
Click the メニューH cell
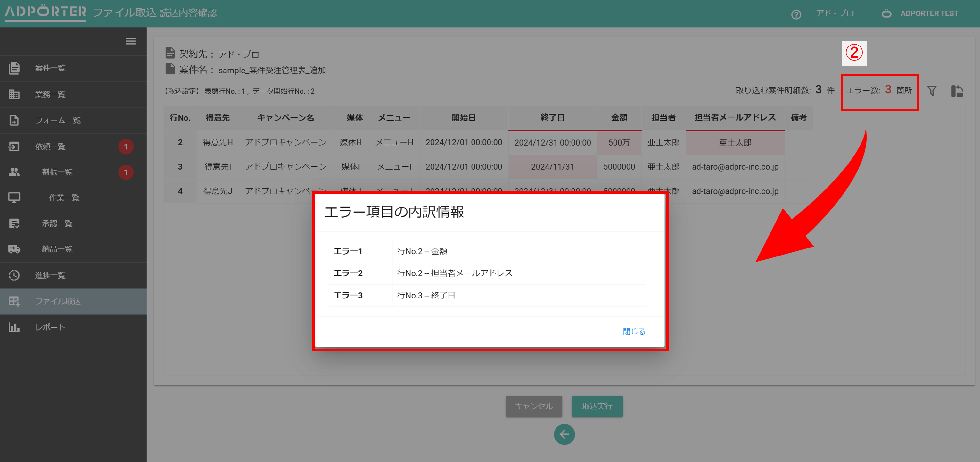pyautogui.click(x=394, y=142)
